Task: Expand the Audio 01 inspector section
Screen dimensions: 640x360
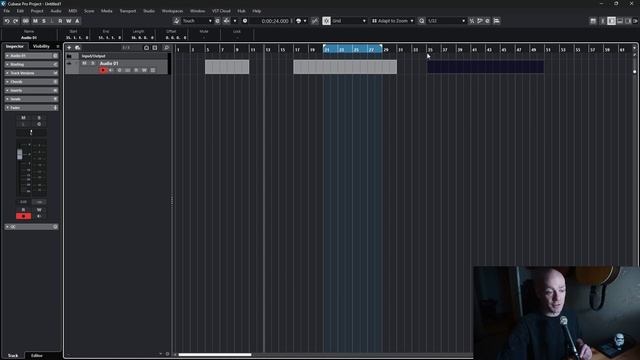Action: (x=31, y=56)
